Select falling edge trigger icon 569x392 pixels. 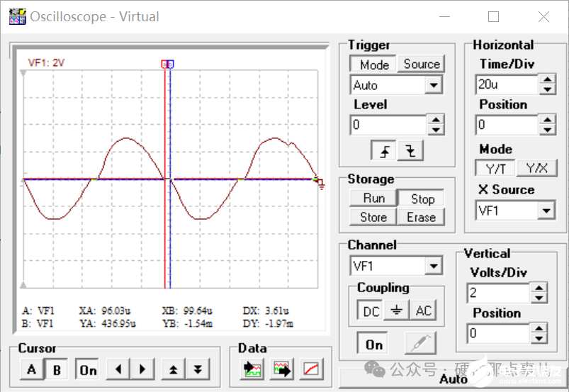coord(410,150)
